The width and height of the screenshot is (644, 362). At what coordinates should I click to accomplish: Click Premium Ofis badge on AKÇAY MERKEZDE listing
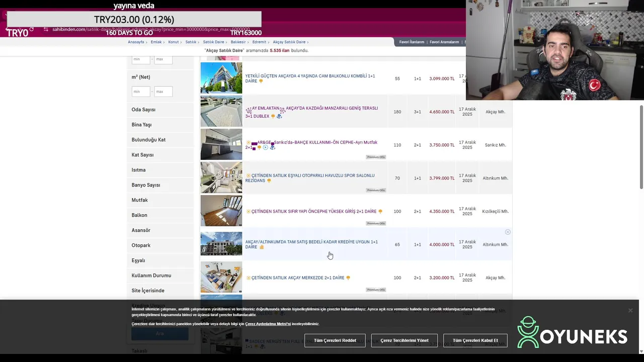click(x=376, y=290)
